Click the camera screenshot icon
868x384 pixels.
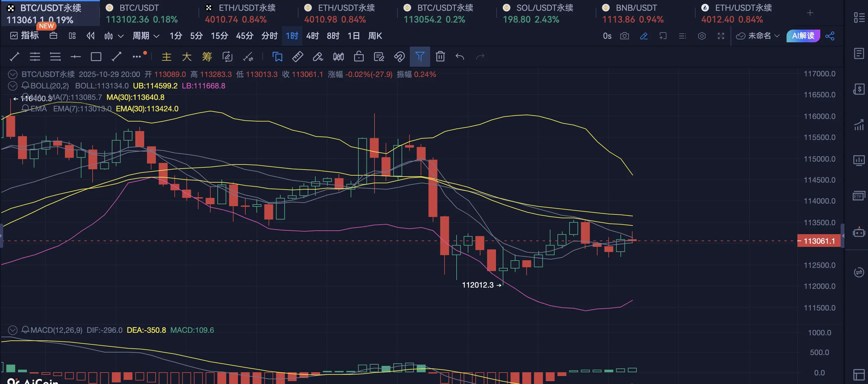tap(624, 36)
